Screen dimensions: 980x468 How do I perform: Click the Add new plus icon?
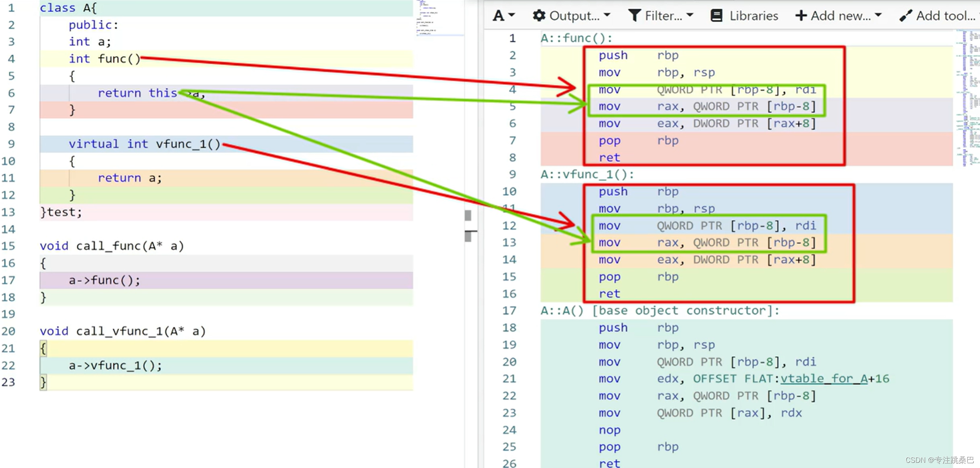click(x=801, y=16)
